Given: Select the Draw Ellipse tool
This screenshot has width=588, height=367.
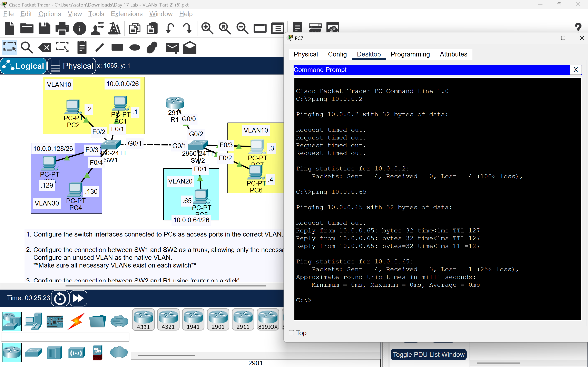Looking at the screenshot, I should click(135, 47).
